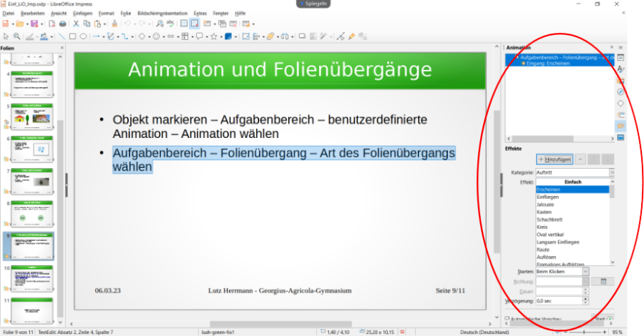Click the Print icon in toolbar
The height and width of the screenshot is (336, 644).
coord(62,24)
